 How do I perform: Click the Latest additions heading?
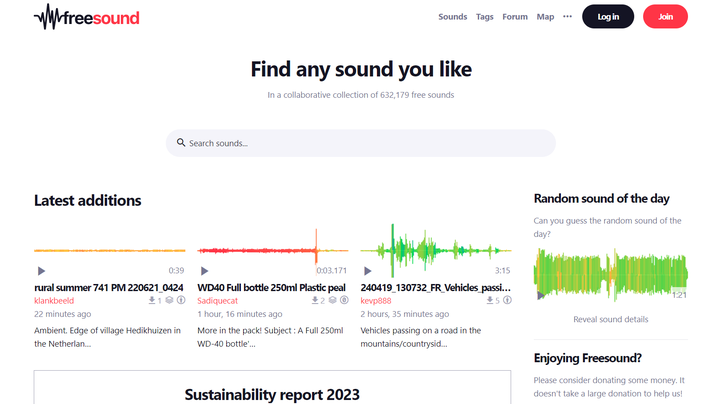(88, 201)
